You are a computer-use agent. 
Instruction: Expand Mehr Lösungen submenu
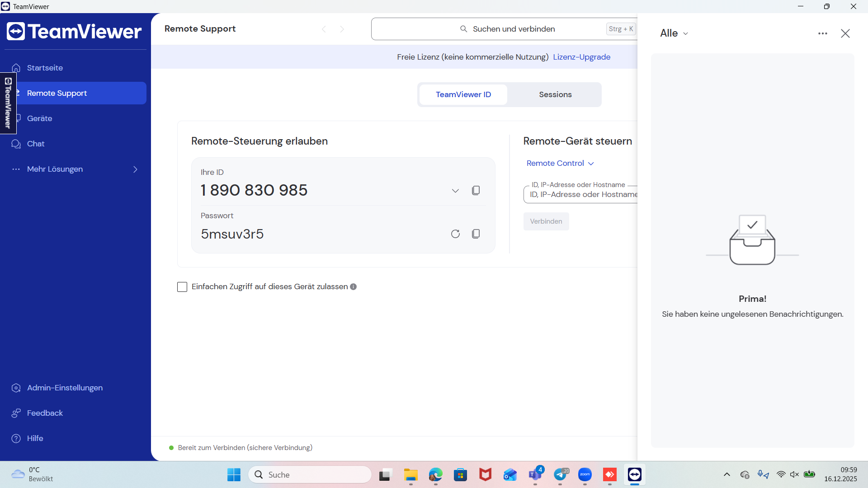click(135, 169)
